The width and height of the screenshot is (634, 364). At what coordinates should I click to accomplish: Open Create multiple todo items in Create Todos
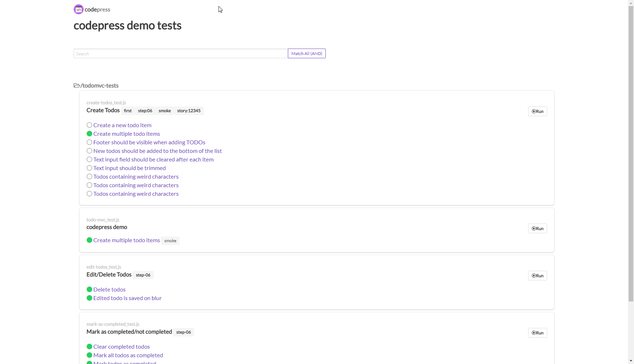[127, 134]
